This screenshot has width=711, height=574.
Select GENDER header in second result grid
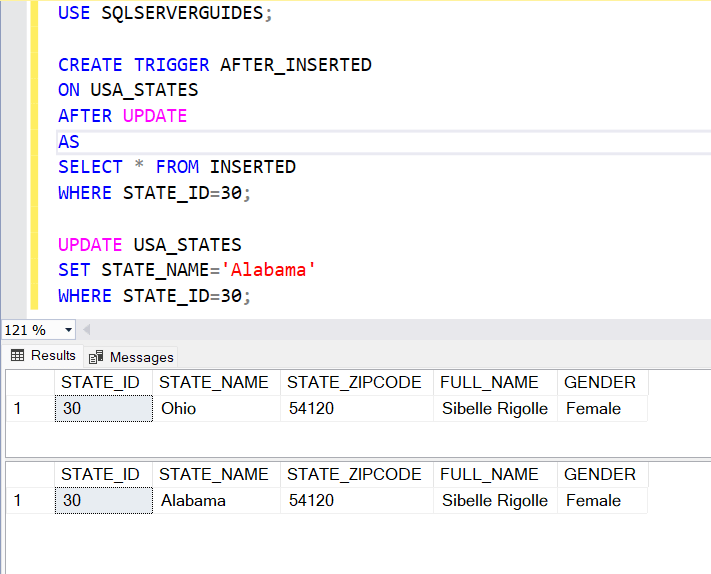(x=603, y=474)
